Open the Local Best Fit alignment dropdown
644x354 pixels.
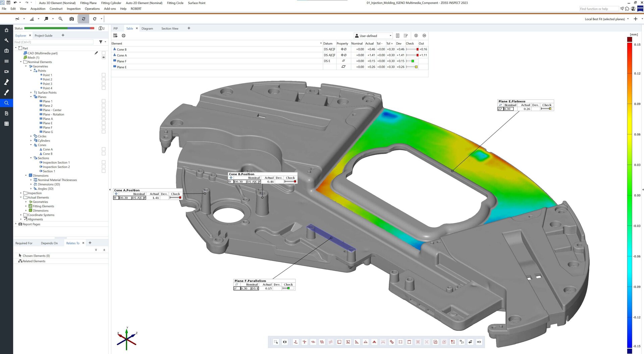tap(607, 19)
